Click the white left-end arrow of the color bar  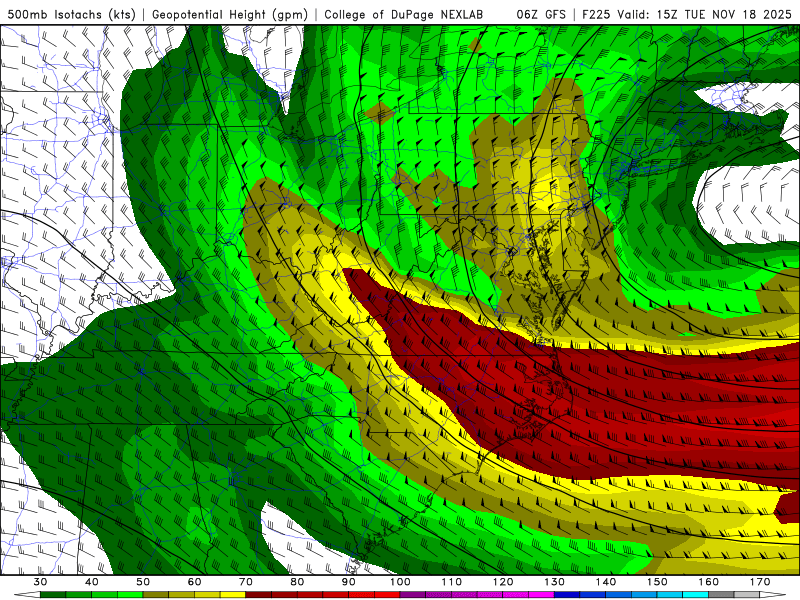point(27,595)
